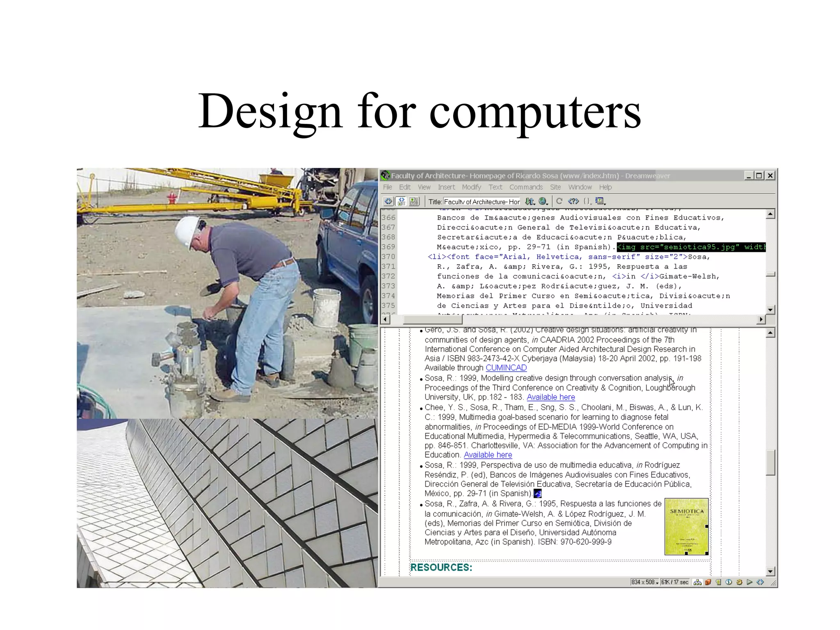
Task: Click the code pane scroll down arrow
Action: click(x=771, y=310)
